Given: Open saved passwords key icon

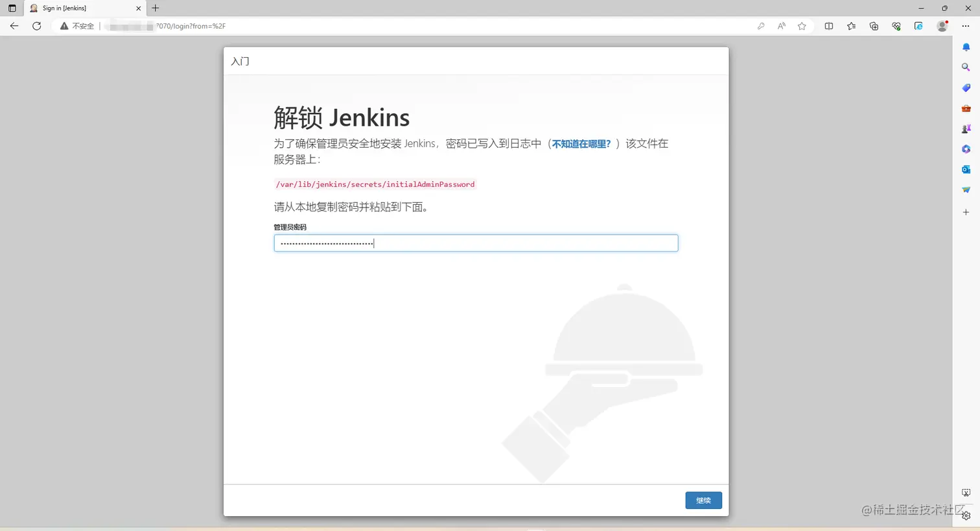Looking at the screenshot, I should [761, 26].
